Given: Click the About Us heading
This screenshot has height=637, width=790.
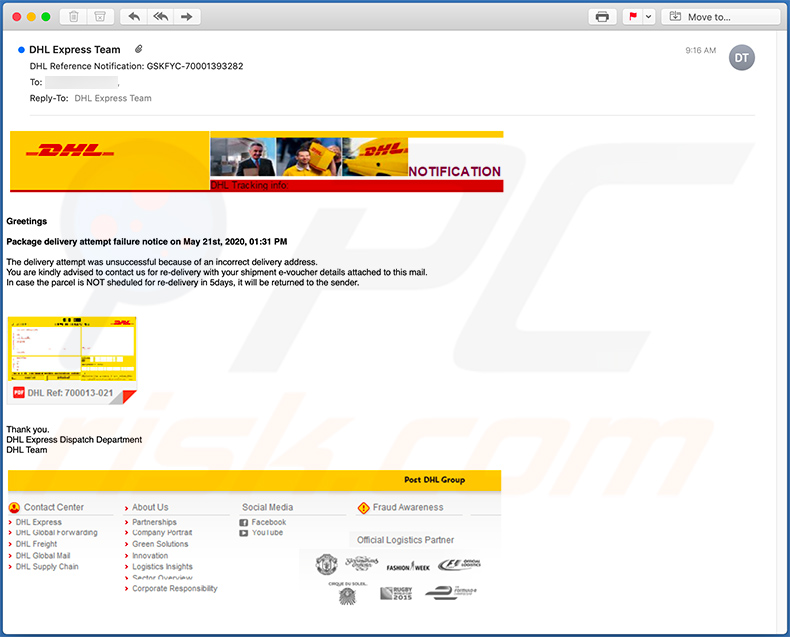Looking at the screenshot, I should [150, 507].
